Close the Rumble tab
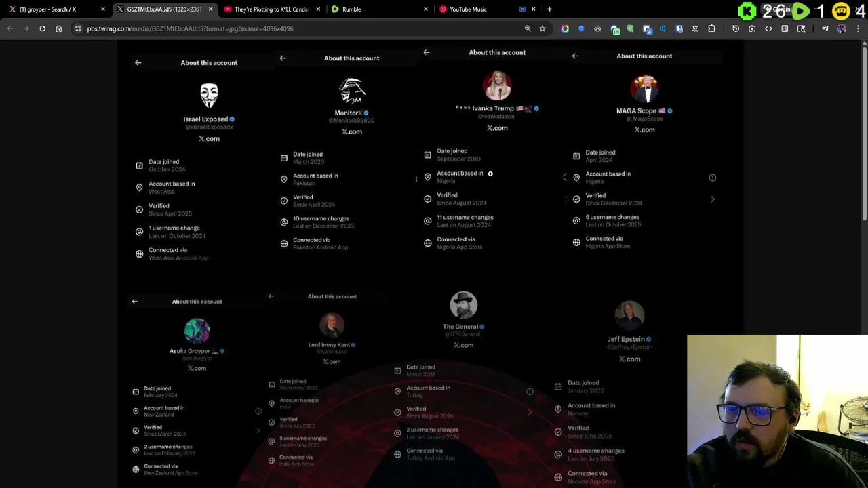Screen dimensions: 868x488 point(426,9)
